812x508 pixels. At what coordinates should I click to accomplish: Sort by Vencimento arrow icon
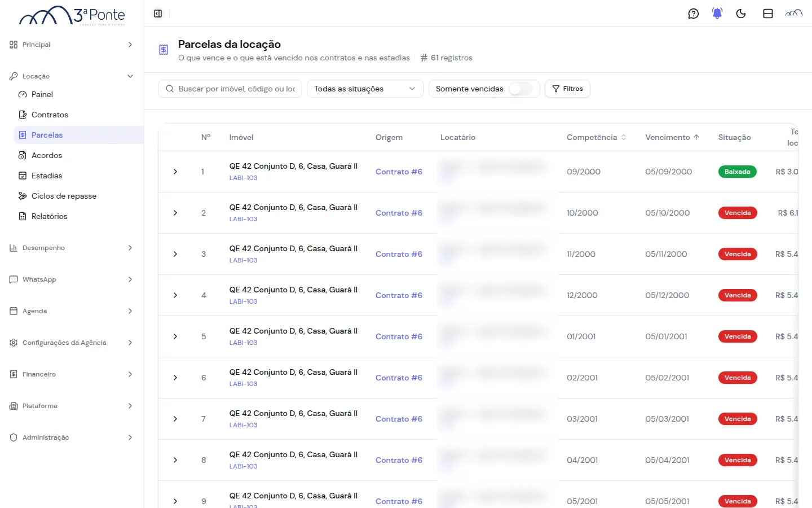coord(696,137)
